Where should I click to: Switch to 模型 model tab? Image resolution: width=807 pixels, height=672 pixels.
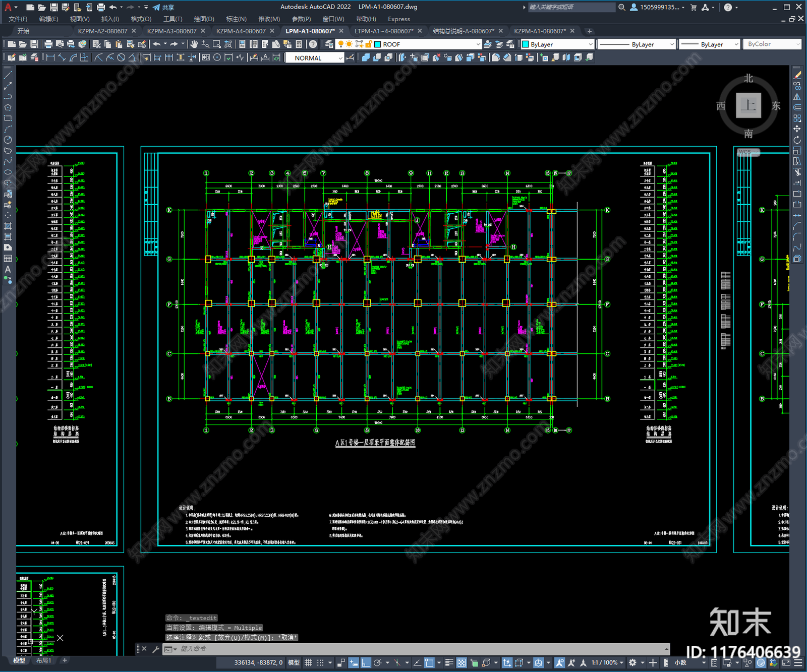(x=19, y=660)
